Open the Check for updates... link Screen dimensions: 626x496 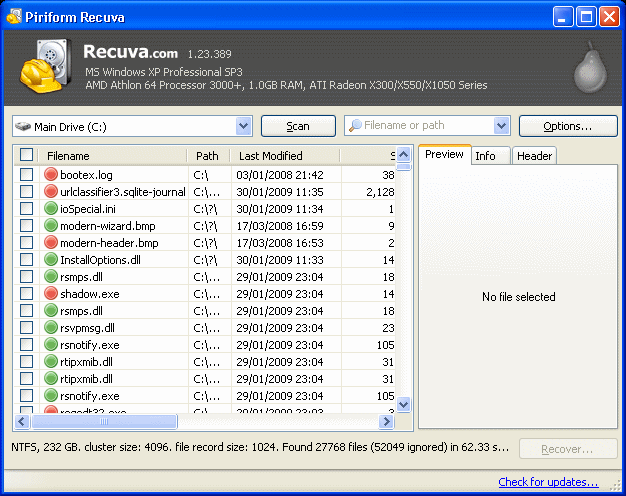548,482
